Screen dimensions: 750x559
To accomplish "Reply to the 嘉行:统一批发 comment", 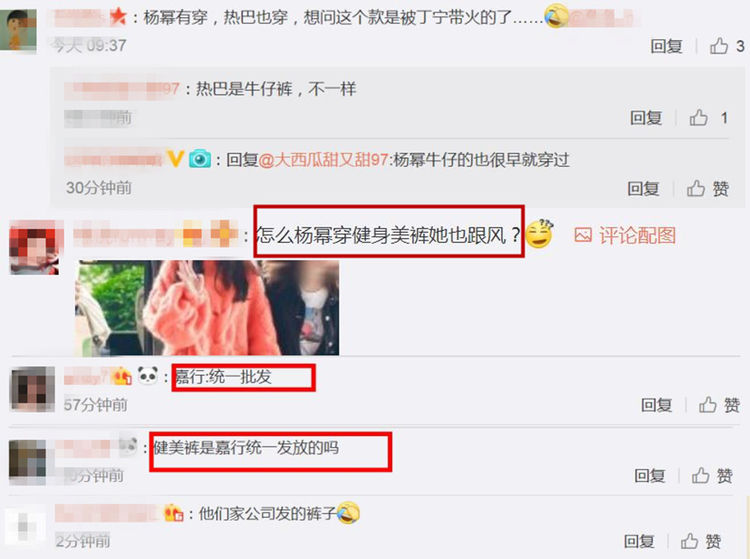I will point(657,405).
